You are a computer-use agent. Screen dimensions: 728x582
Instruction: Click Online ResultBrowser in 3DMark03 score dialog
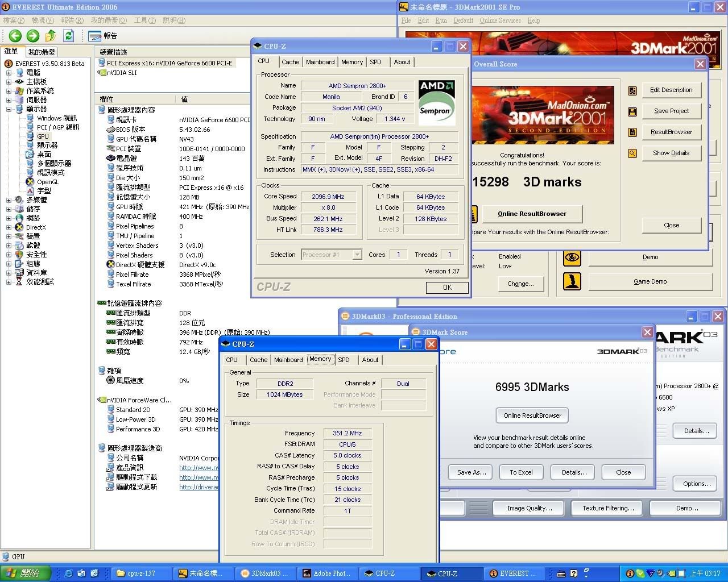click(532, 415)
